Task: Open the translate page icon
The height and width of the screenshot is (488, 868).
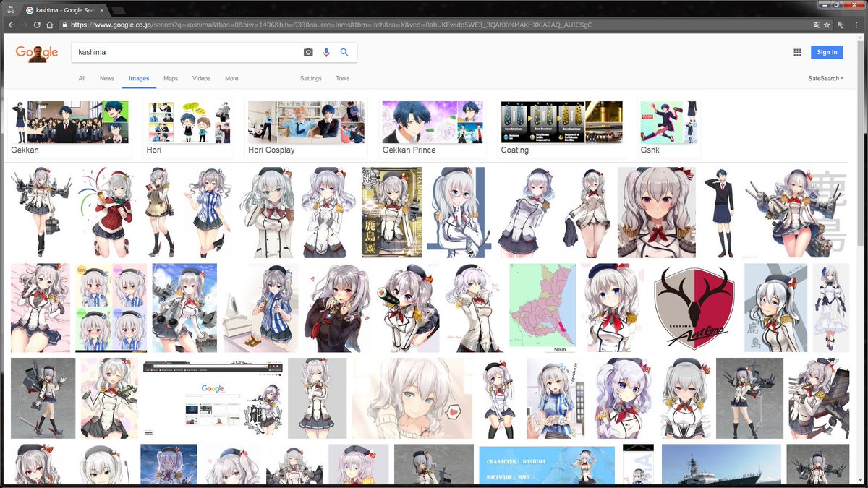Action: 816,25
